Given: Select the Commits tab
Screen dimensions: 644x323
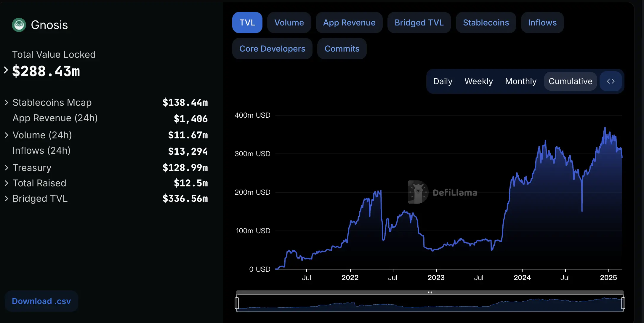Looking at the screenshot, I should click(342, 48).
